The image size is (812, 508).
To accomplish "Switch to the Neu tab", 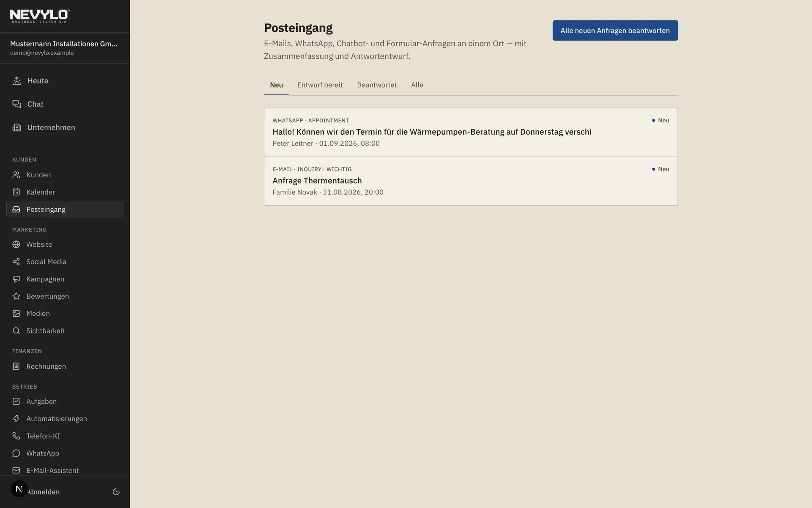I will click(277, 85).
